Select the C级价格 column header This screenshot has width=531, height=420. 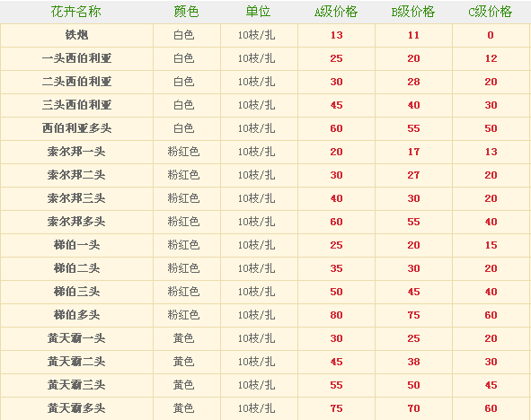point(491,12)
